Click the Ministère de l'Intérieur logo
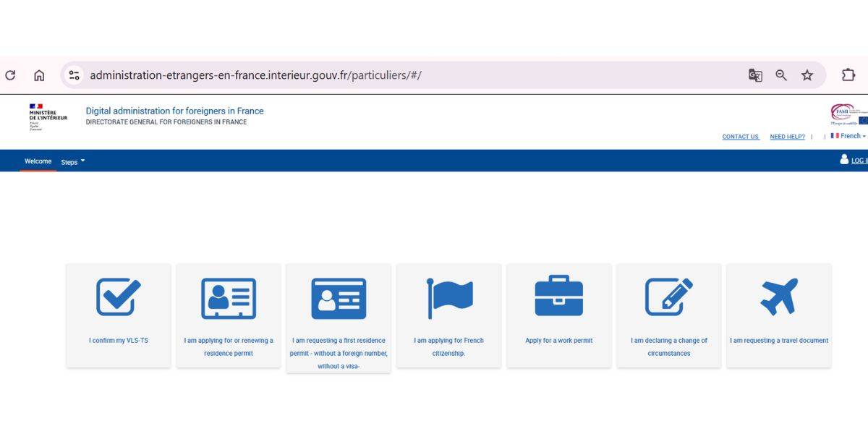The image size is (868, 434). 48,117
